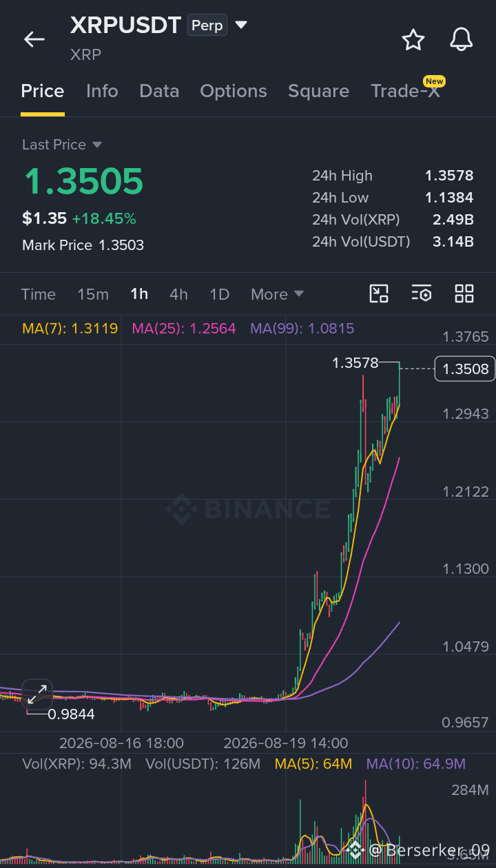Screen dimensions: 496x868
Task: Switch to the Data tab
Action: (x=159, y=92)
